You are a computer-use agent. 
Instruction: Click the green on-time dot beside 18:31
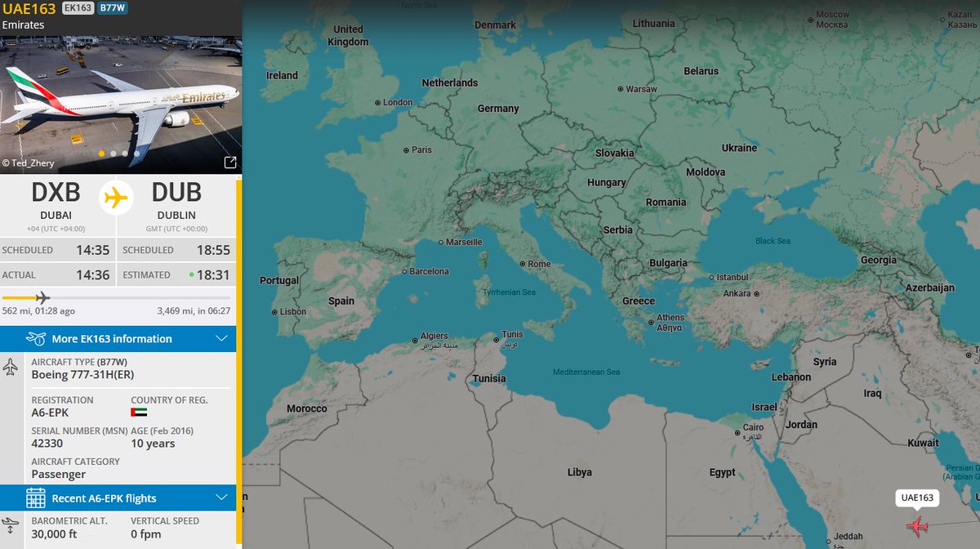click(x=191, y=275)
